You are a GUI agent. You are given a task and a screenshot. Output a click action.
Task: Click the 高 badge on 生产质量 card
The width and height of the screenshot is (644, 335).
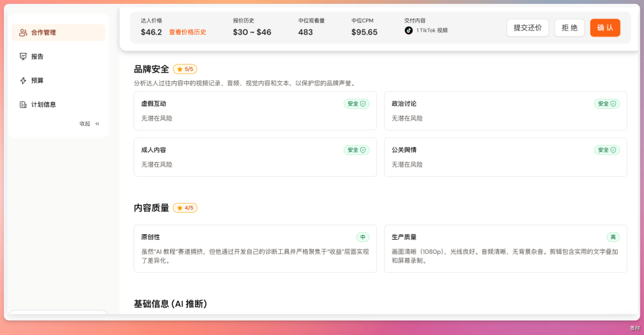tap(613, 237)
